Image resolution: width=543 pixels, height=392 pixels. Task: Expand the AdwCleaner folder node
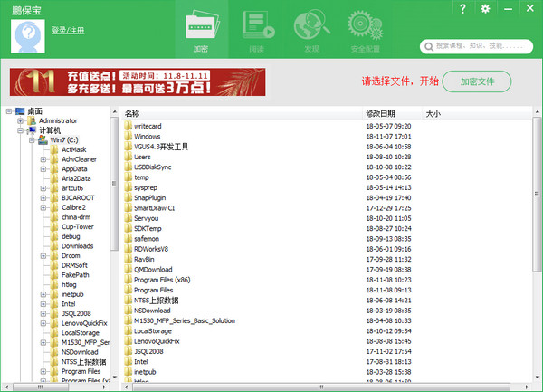(x=43, y=159)
